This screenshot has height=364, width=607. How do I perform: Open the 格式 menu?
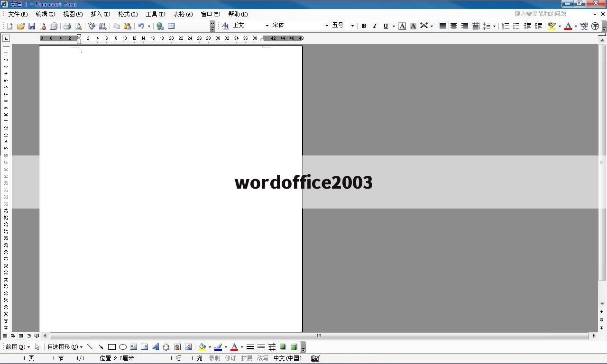click(x=128, y=14)
